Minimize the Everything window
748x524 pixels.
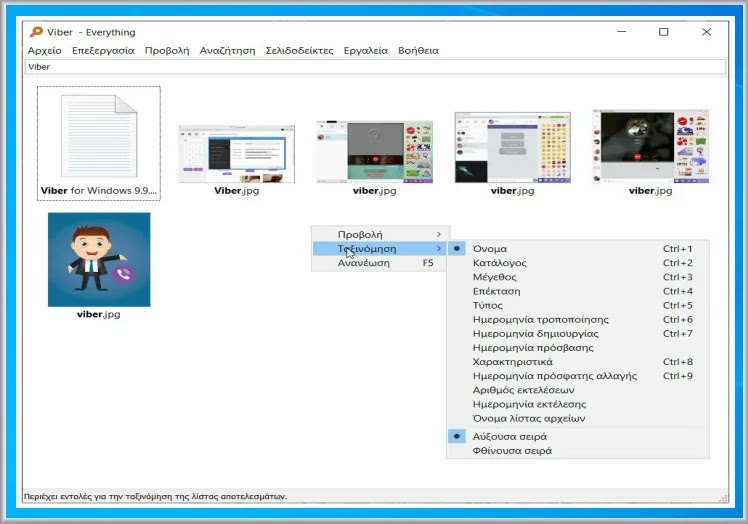click(x=622, y=32)
